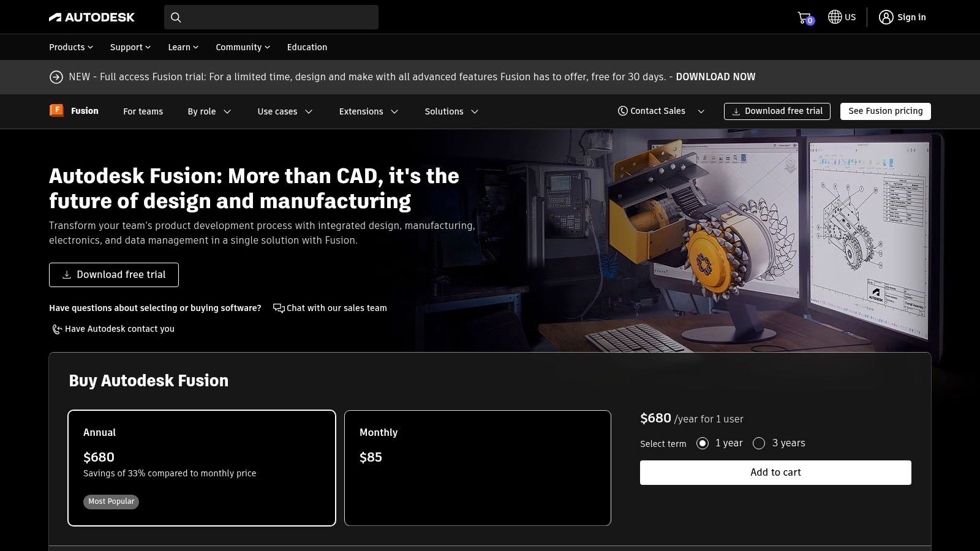Select the 3 years term radio

(x=759, y=443)
